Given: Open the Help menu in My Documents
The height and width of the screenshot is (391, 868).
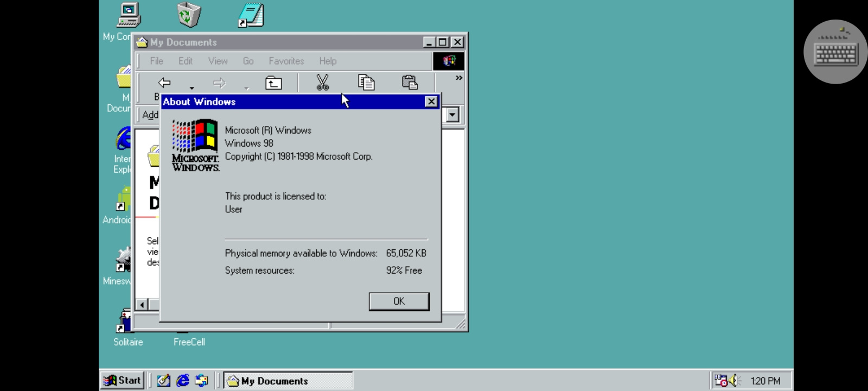Looking at the screenshot, I should pyautogui.click(x=328, y=61).
